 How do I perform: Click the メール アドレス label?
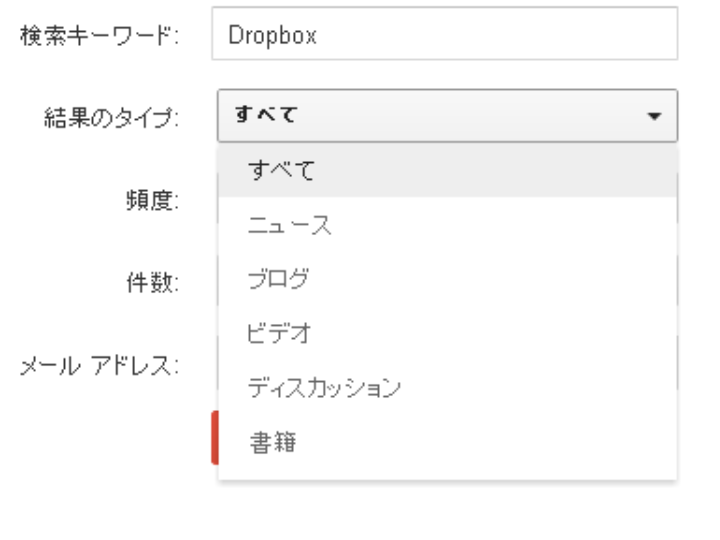pos(99,366)
